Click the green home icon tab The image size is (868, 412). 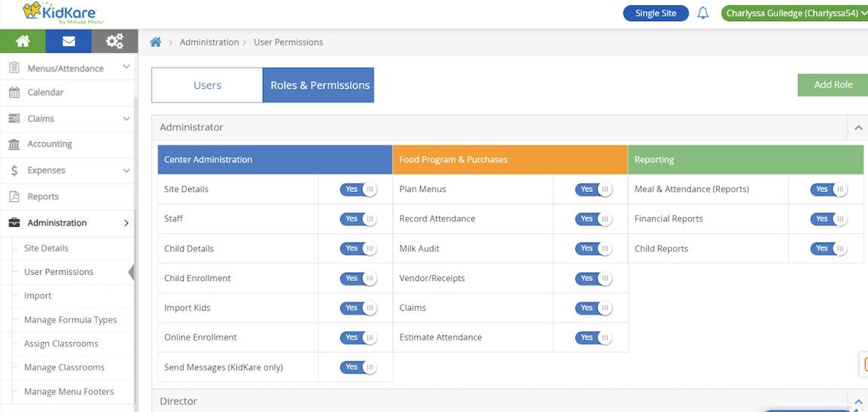click(x=23, y=41)
